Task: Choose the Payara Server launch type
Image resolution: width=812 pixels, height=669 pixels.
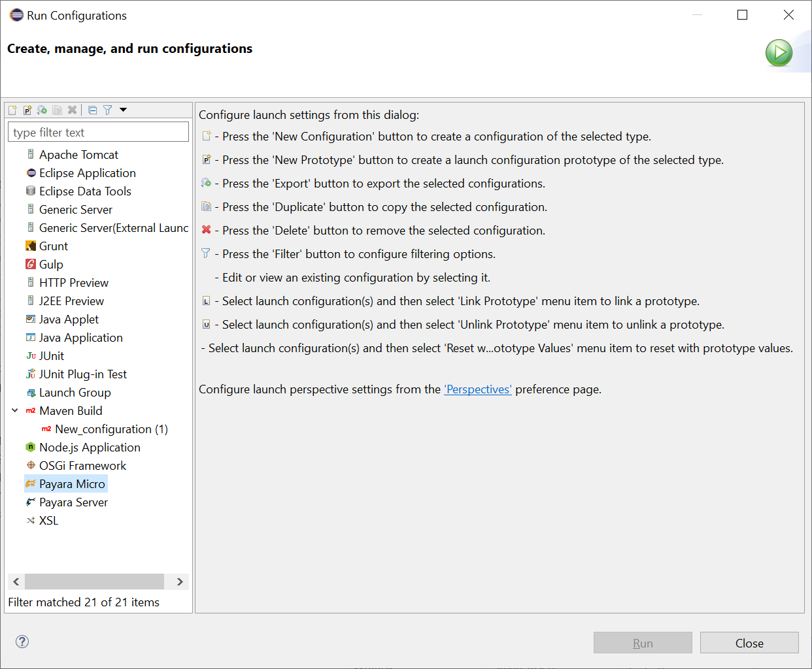Action: (x=73, y=502)
